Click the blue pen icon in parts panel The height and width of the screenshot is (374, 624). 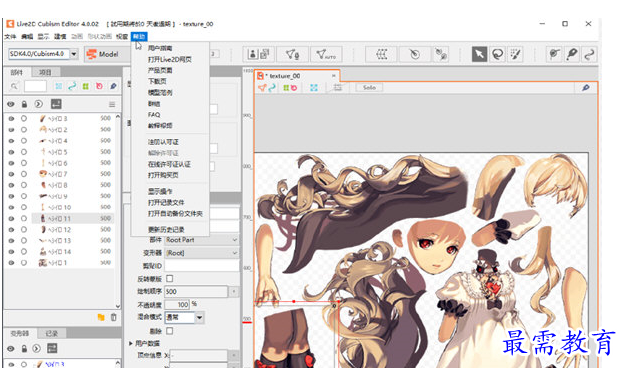113,86
